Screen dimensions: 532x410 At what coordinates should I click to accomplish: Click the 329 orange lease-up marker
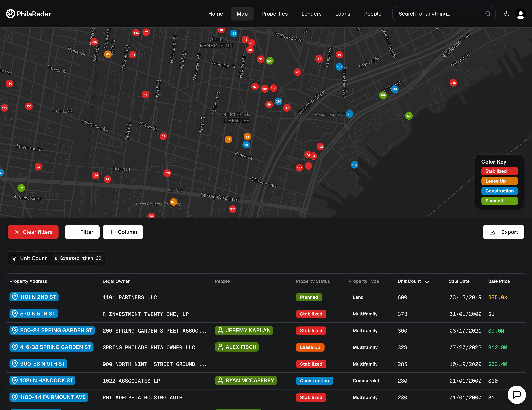[x=173, y=202]
